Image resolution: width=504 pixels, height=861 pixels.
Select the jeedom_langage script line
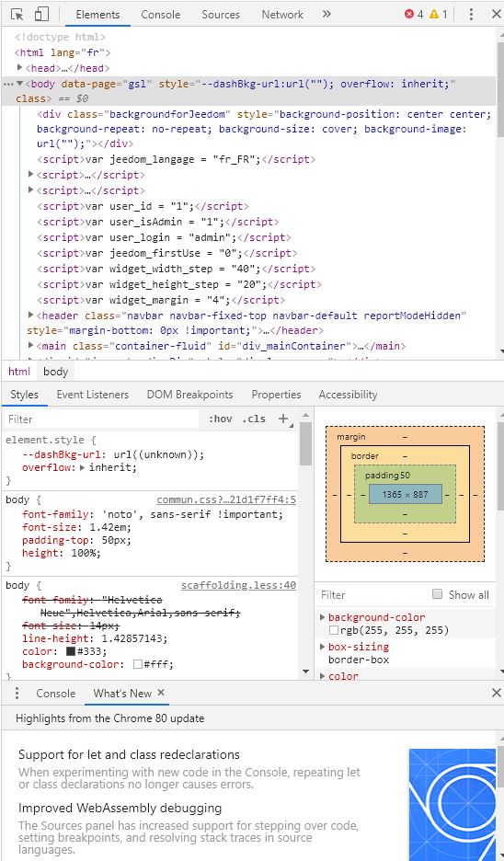pyautogui.click(x=177, y=159)
